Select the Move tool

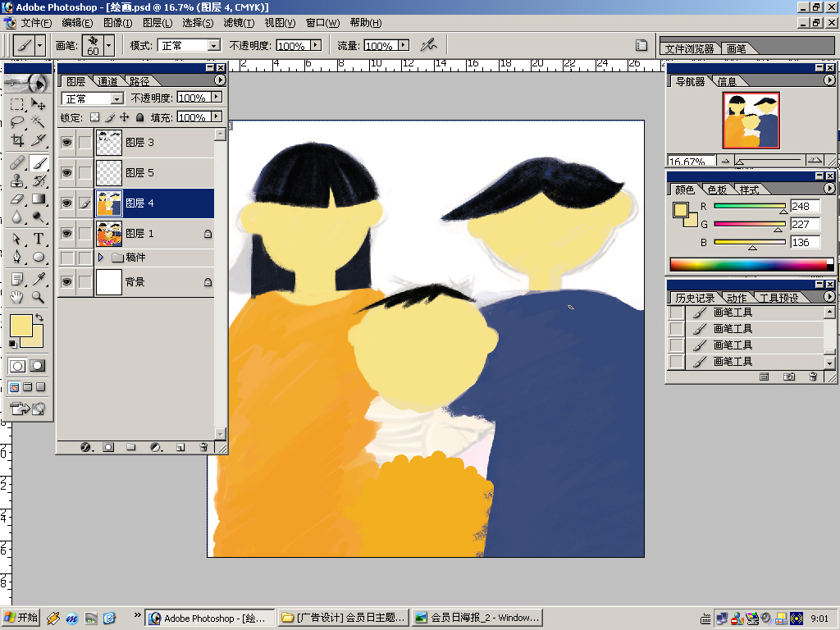(38, 104)
